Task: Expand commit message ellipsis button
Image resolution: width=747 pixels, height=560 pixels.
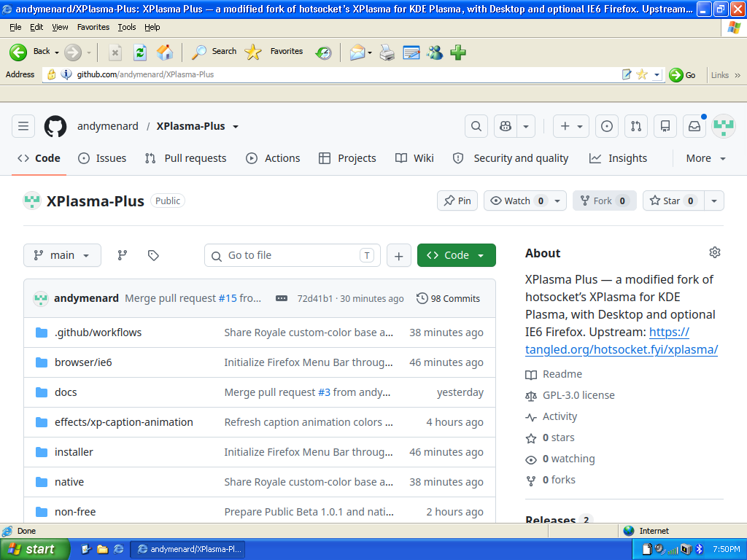Action: [282, 298]
